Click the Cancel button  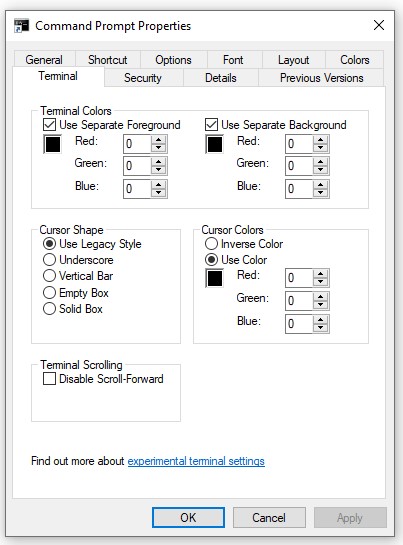pyautogui.click(x=269, y=518)
